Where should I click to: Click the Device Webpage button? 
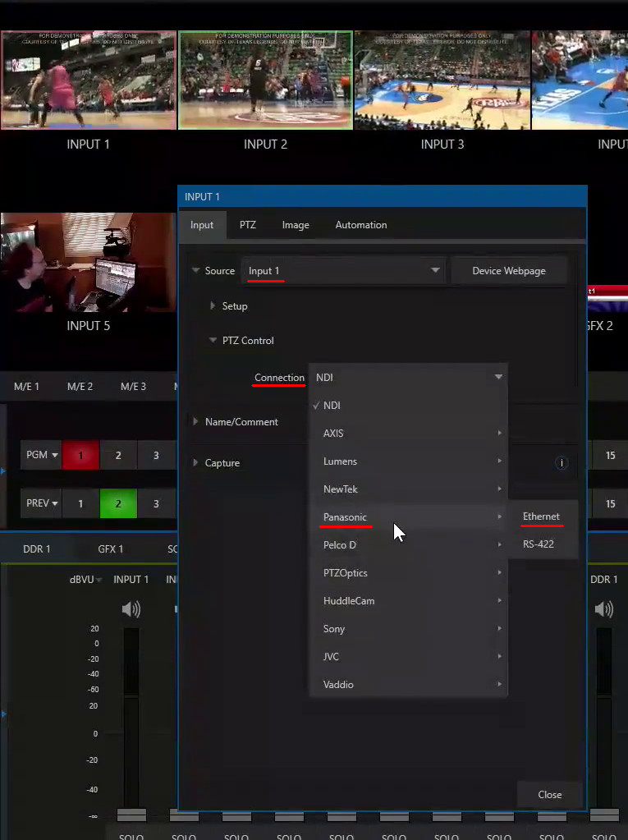(509, 270)
